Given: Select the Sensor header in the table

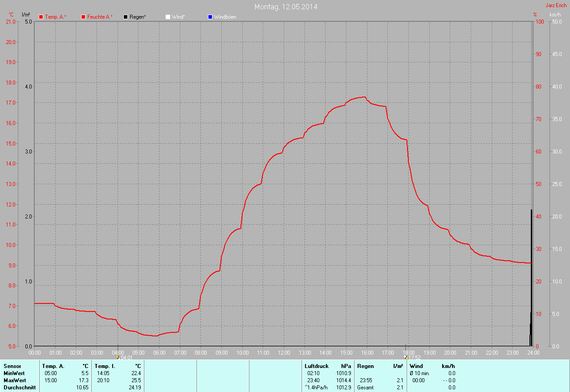Looking at the screenshot, I should pyautogui.click(x=12, y=366).
